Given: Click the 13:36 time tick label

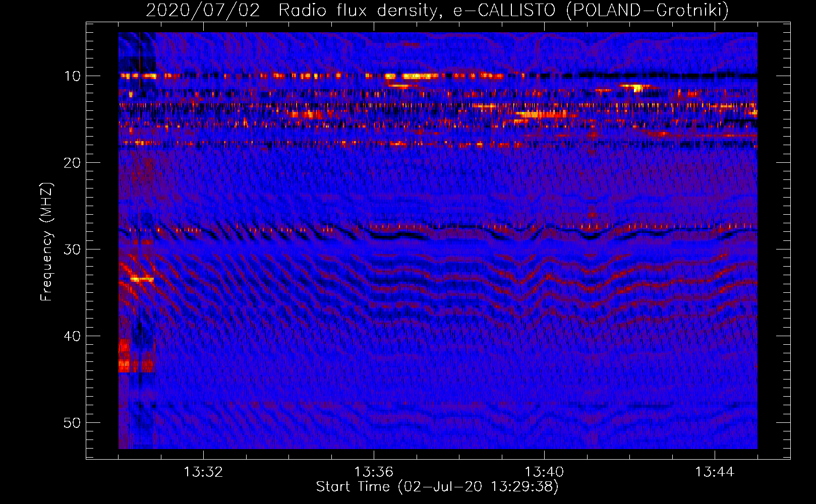Looking at the screenshot, I should (374, 472).
